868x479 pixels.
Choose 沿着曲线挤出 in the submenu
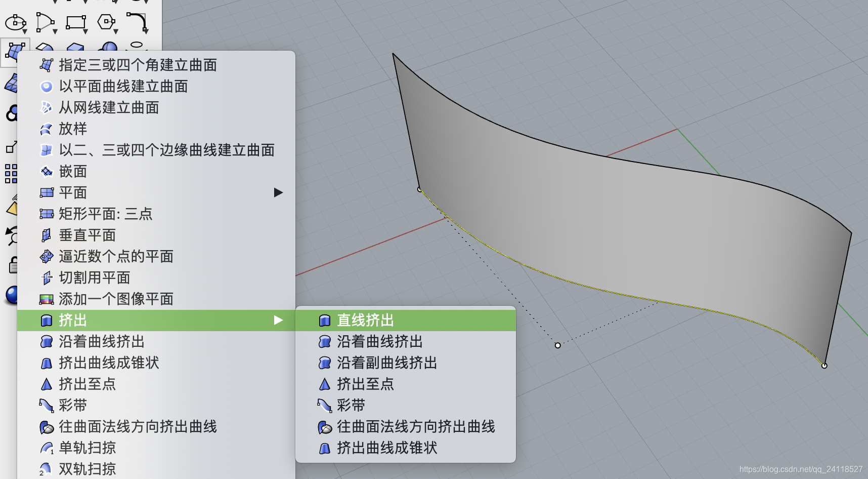406,341
